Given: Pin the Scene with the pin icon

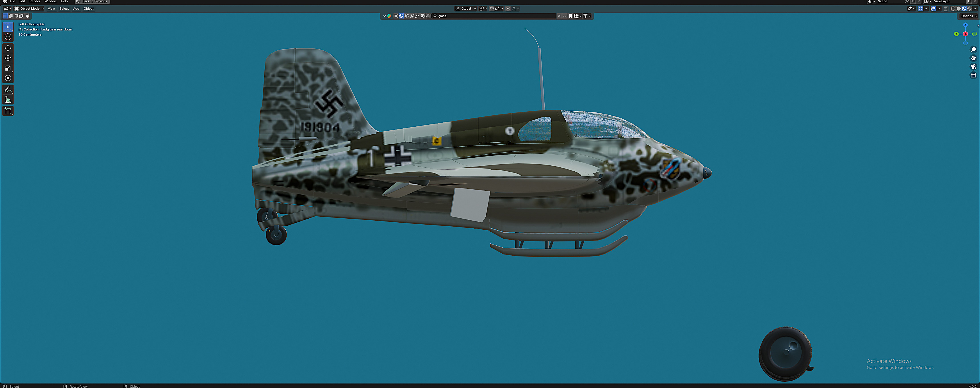Looking at the screenshot, I should pos(906,1).
